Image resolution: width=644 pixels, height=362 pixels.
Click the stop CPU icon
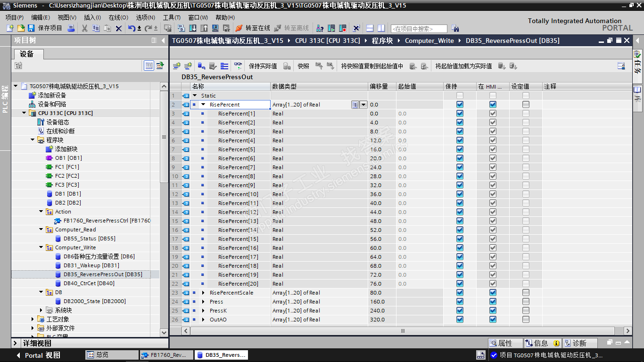343,28
